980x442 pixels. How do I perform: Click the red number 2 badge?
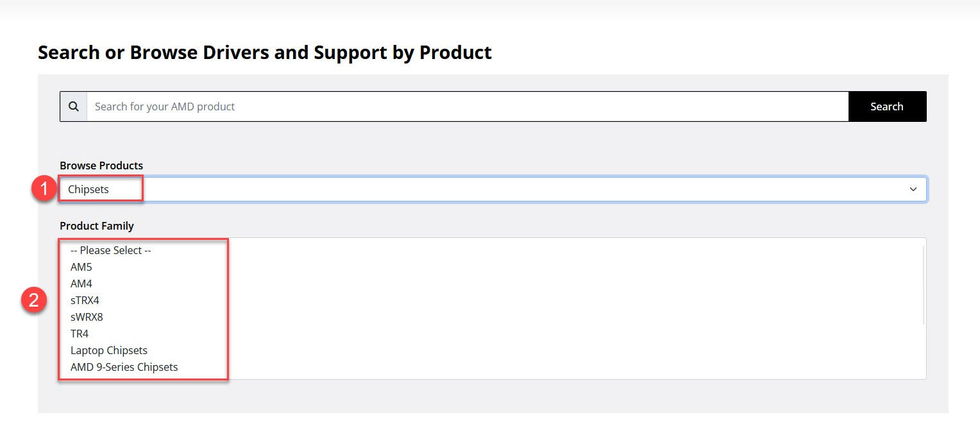34,300
